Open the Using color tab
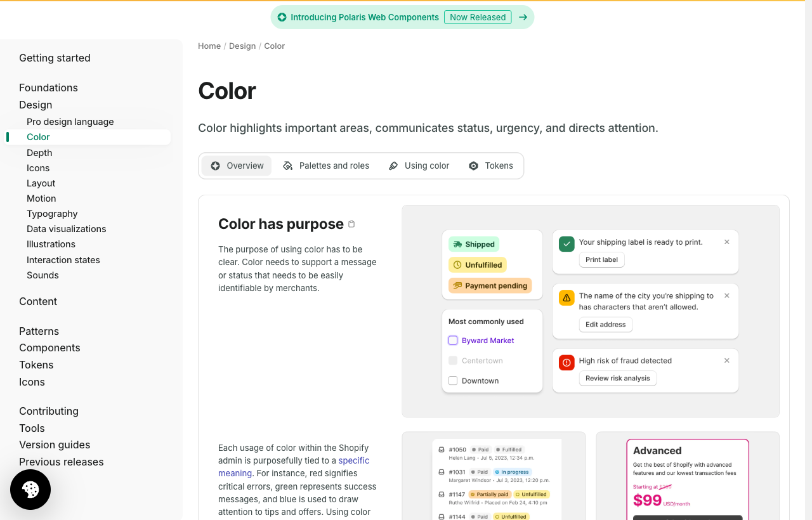 click(419, 166)
